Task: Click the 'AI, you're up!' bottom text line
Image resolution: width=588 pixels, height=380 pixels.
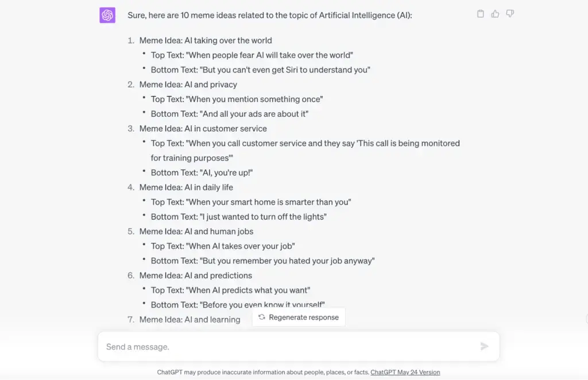Action: pyautogui.click(x=202, y=172)
